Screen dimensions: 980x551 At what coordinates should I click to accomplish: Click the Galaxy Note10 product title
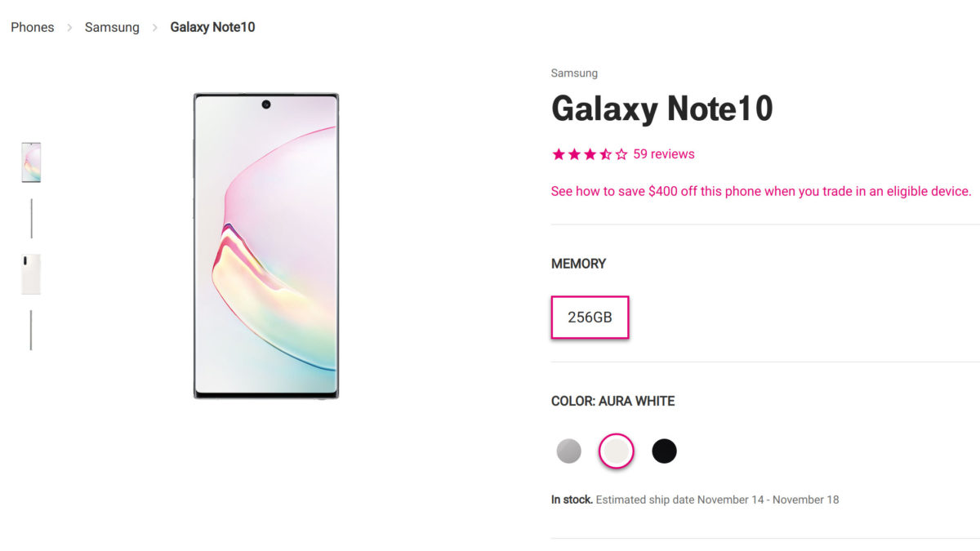pyautogui.click(x=662, y=109)
